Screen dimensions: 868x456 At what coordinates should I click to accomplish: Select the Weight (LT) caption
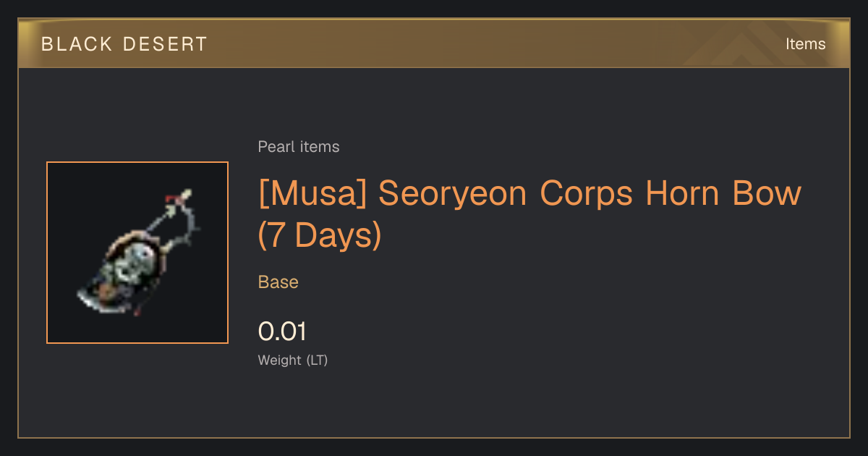tap(293, 360)
